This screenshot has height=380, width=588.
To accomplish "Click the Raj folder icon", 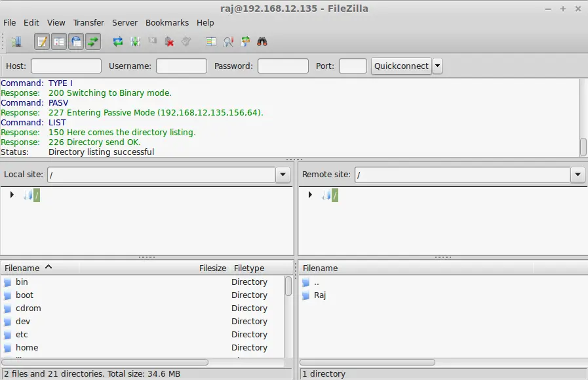I will (x=306, y=295).
